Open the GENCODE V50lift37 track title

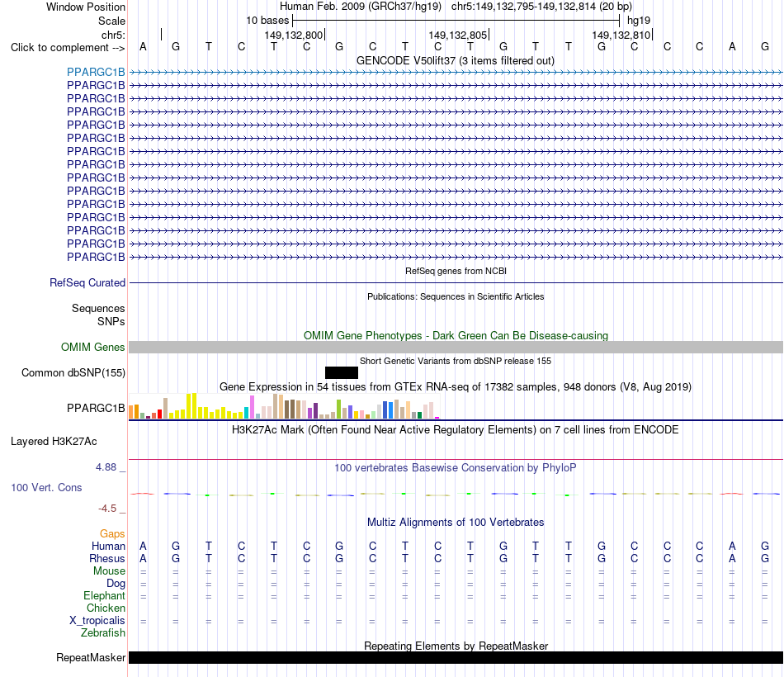pos(455,60)
